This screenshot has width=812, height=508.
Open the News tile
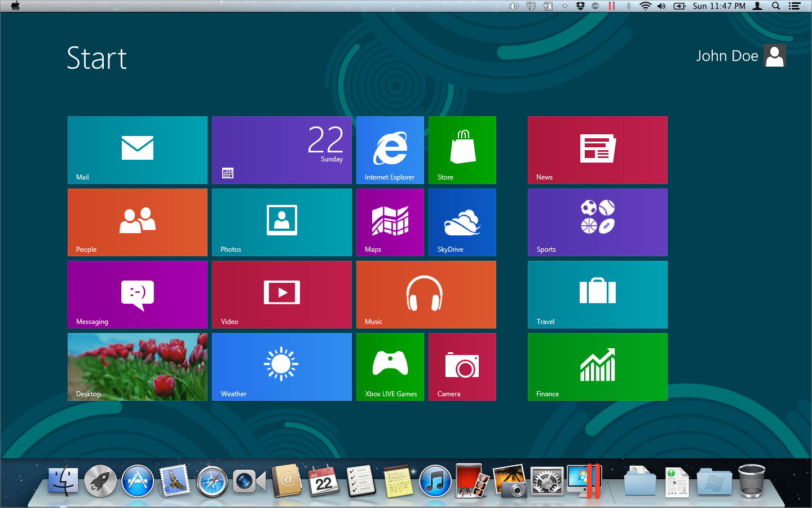pyautogui.click(x=598, y=150)
